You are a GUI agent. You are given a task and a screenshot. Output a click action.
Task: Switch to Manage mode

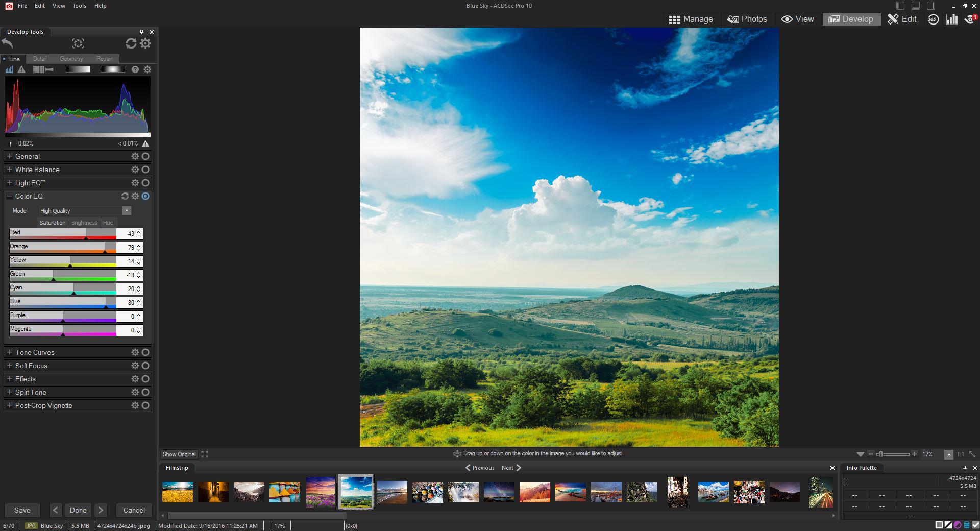[x=691, y=19]
